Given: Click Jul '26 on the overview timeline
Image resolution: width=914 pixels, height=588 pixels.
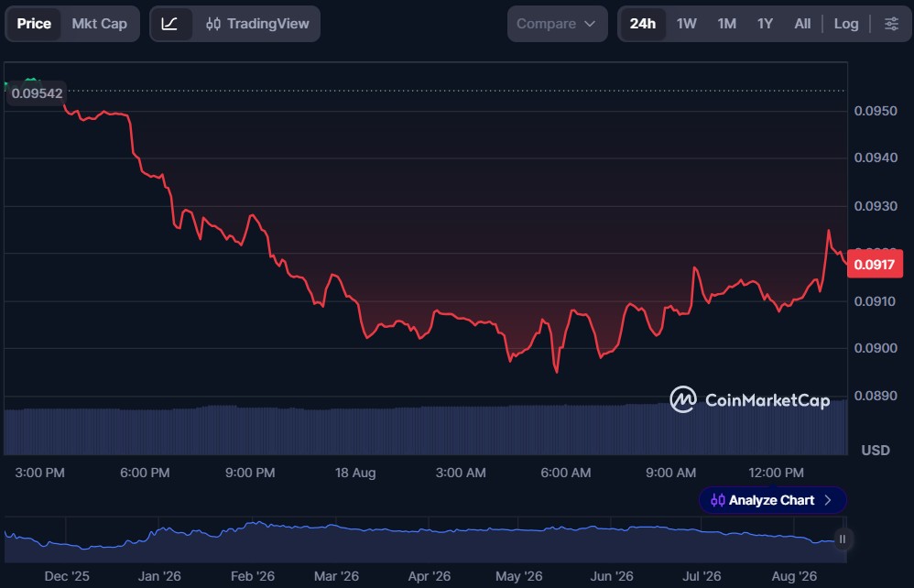Looking at the screenshot, I should 702,576.
